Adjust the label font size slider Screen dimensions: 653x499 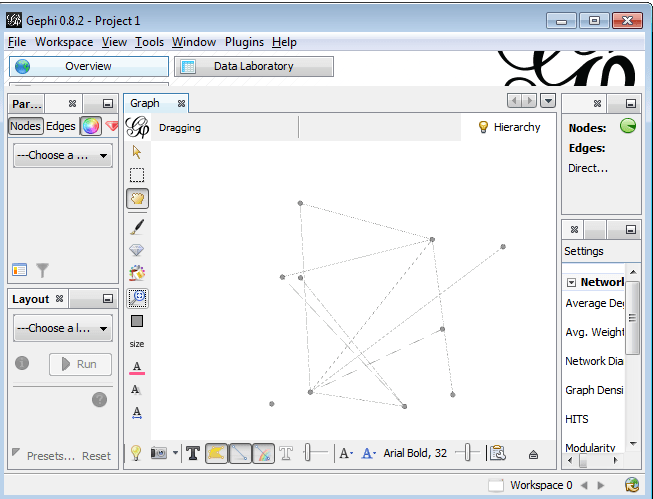(467, 453)
